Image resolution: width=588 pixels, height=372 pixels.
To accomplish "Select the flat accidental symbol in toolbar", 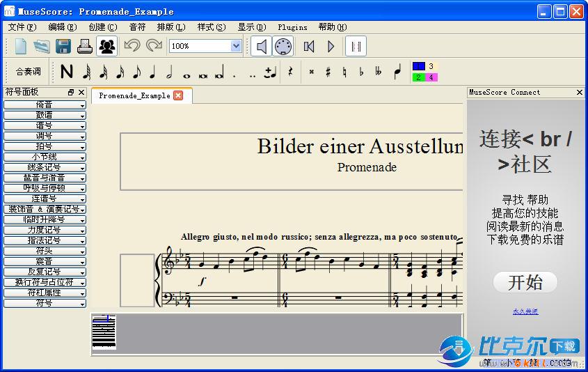I will pyautogui.click(x=361, y=71).
